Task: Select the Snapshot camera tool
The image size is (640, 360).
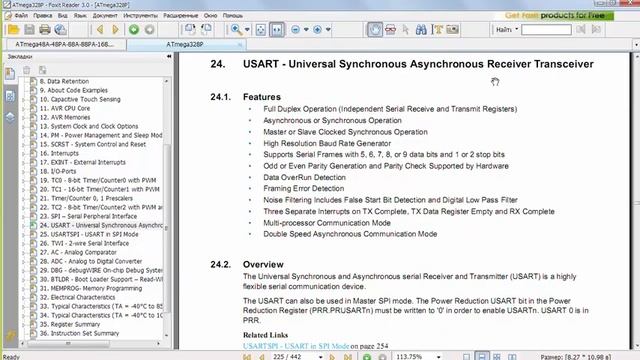Action: point(453,29)
